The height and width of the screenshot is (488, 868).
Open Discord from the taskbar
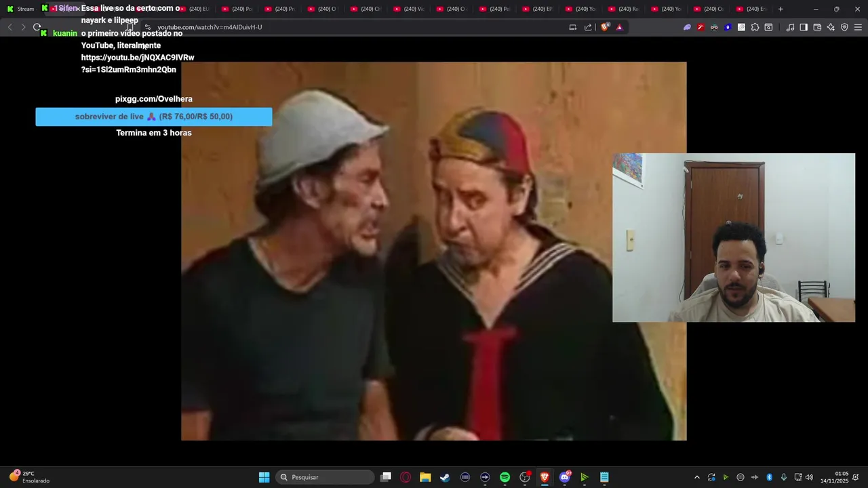564,477
